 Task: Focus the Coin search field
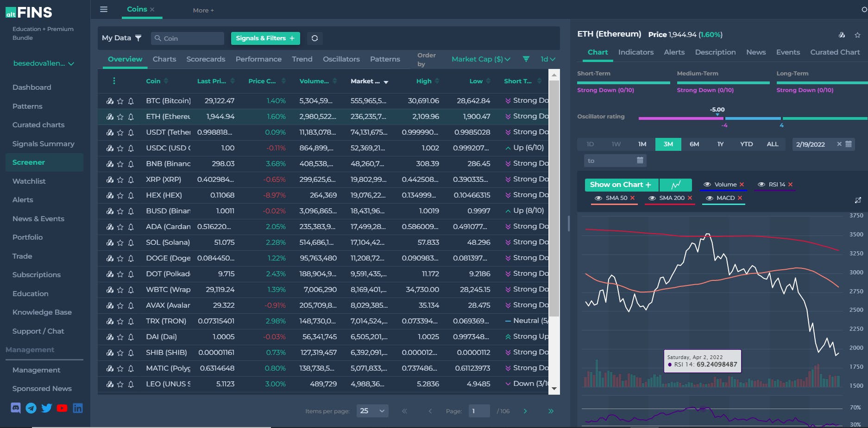click(x=188, y=38)
